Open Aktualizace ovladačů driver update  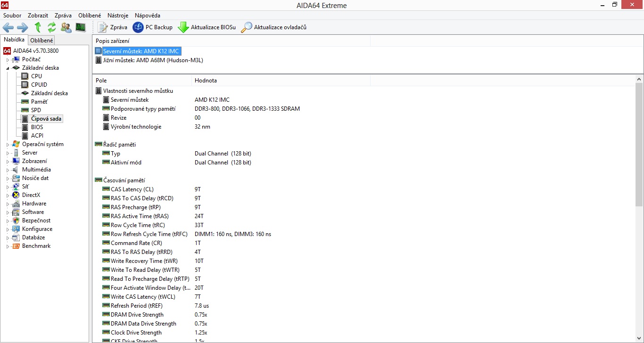click(274, 27)
